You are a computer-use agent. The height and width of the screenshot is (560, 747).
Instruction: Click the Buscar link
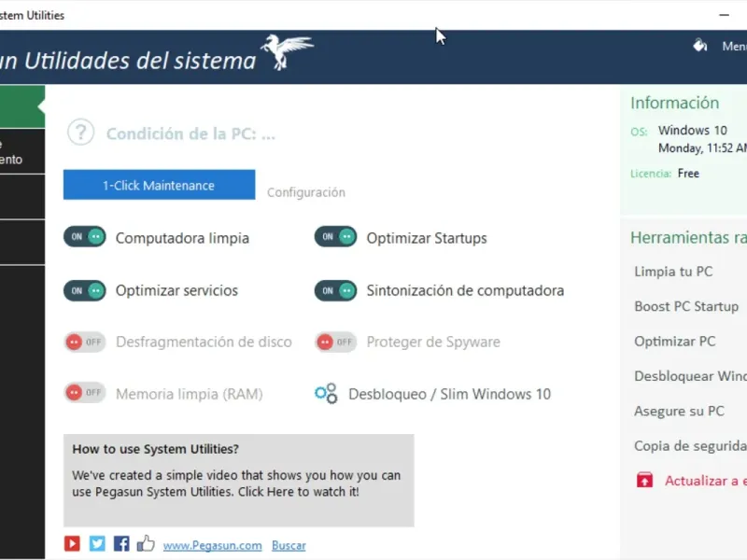(289, 545)
